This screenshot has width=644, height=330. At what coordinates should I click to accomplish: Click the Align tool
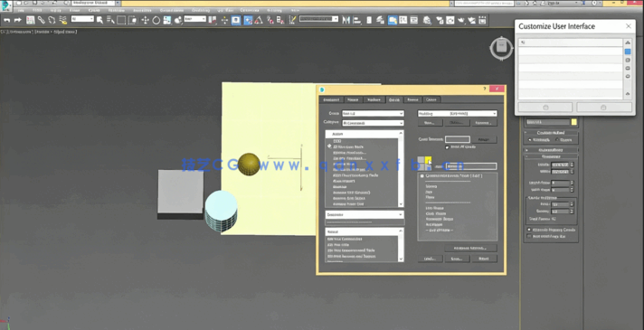(357, 20)
